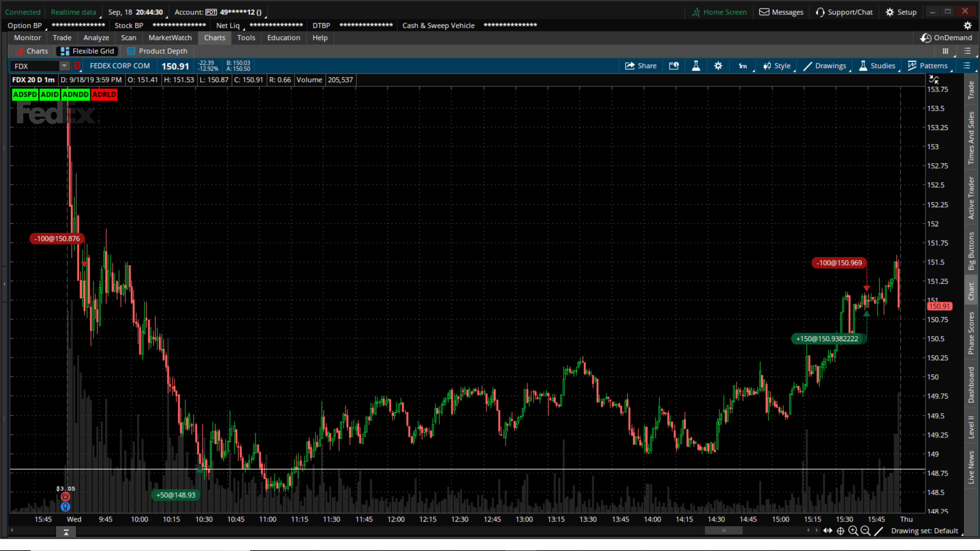
Task: Click the +50@148.93 trade marker
Action: pyautogui.click(x=176, y=495)
